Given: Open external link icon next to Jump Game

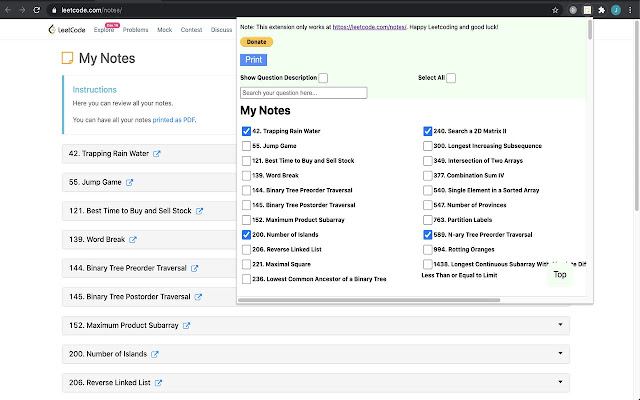Looking at the screenshot, I should (x=130, y=183).
